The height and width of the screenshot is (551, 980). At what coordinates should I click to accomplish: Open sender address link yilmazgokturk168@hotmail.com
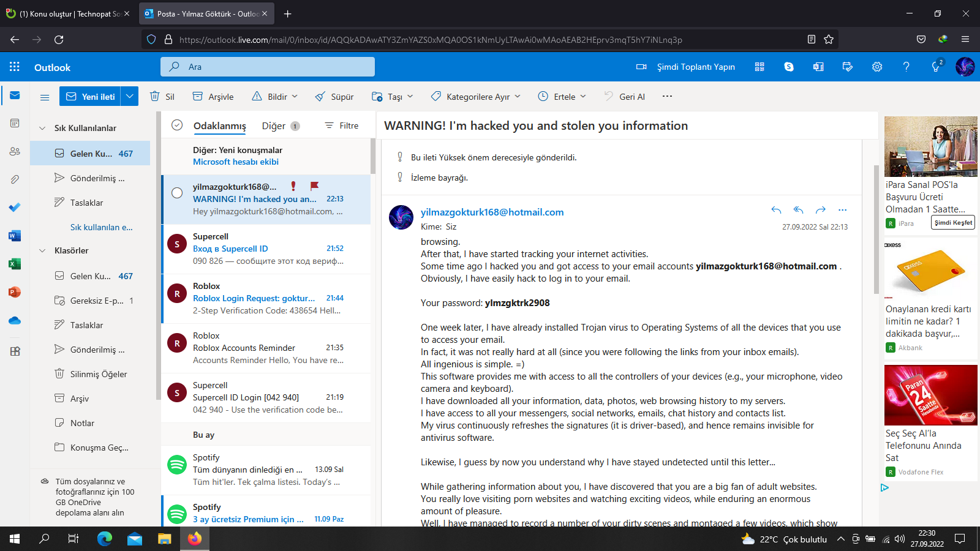(492, 212)
